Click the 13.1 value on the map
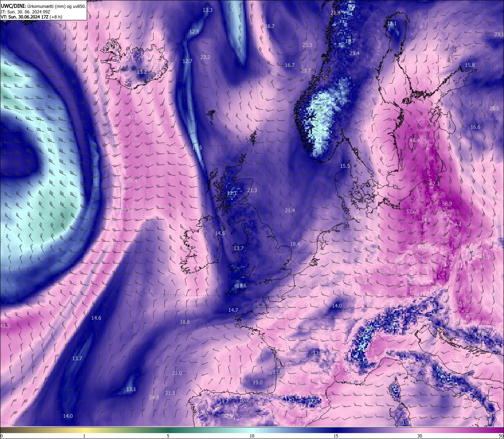 click(131, 389)
